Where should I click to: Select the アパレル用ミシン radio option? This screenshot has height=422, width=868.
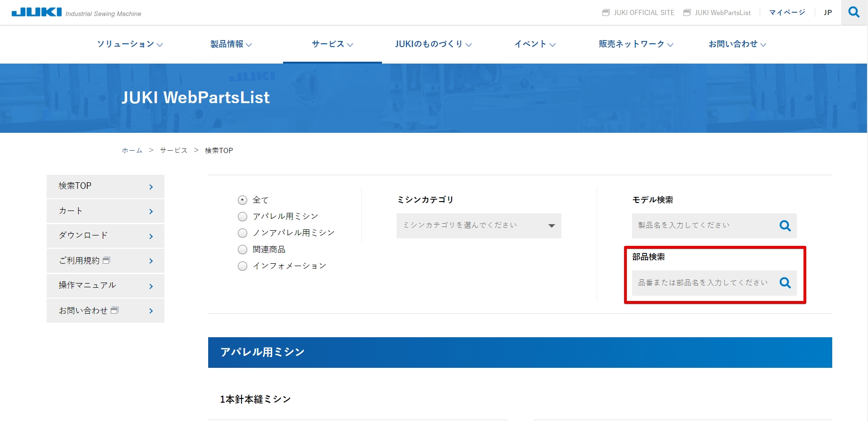tap(243, 217)
